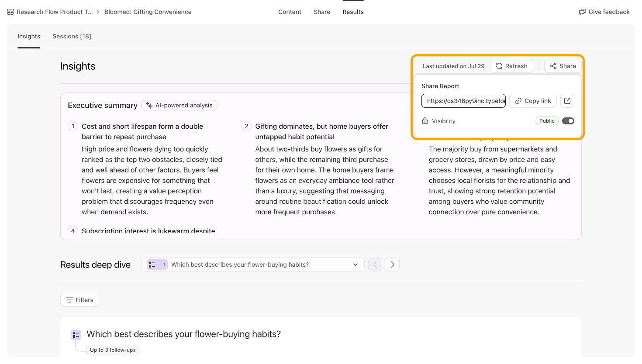Open the Filters button
Image resolution: width=642 pixels, height=364 pixels.
[79, 300]
